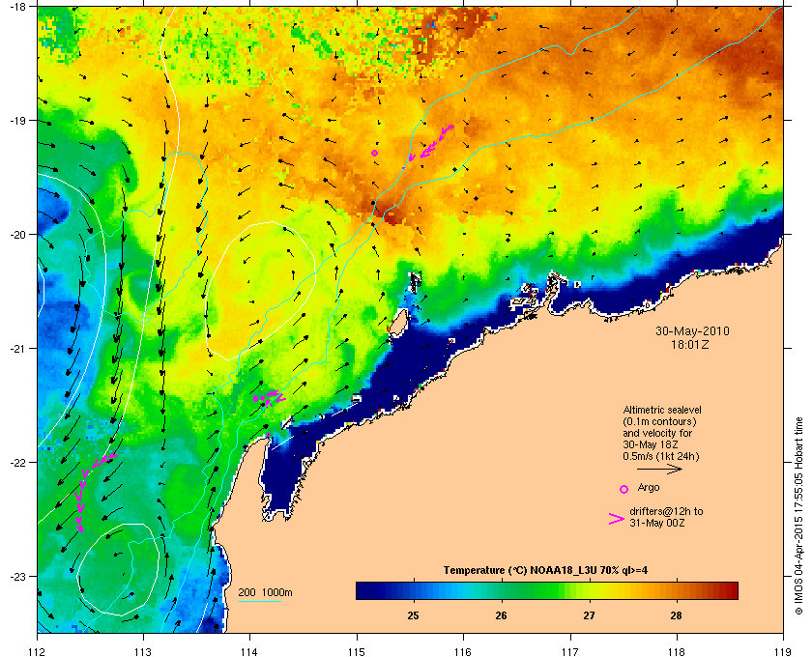This screenshot has width=812, height=657.
Task: Click the latitude axis label -18
Action: pyautogui.click(x=17, y=7)
